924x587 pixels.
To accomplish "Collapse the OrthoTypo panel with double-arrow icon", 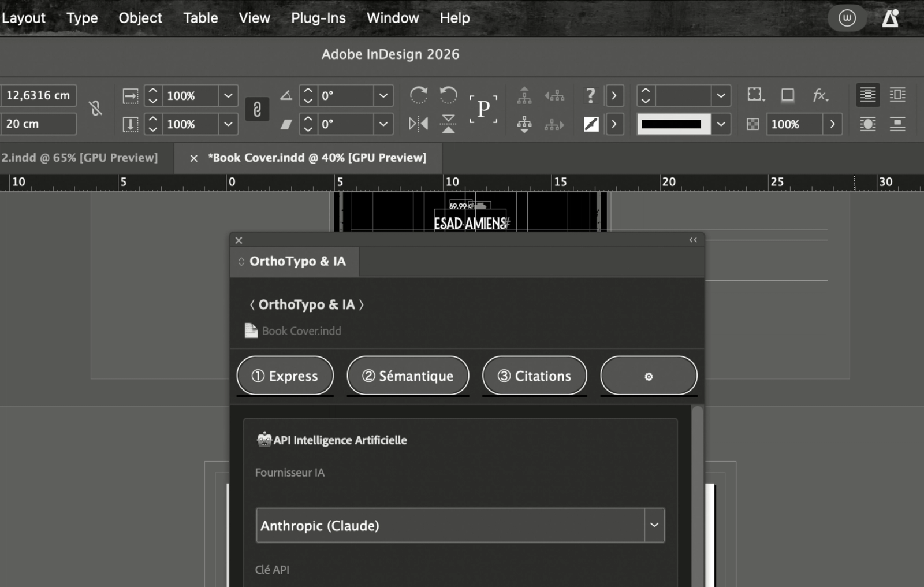I will [693, 240].
